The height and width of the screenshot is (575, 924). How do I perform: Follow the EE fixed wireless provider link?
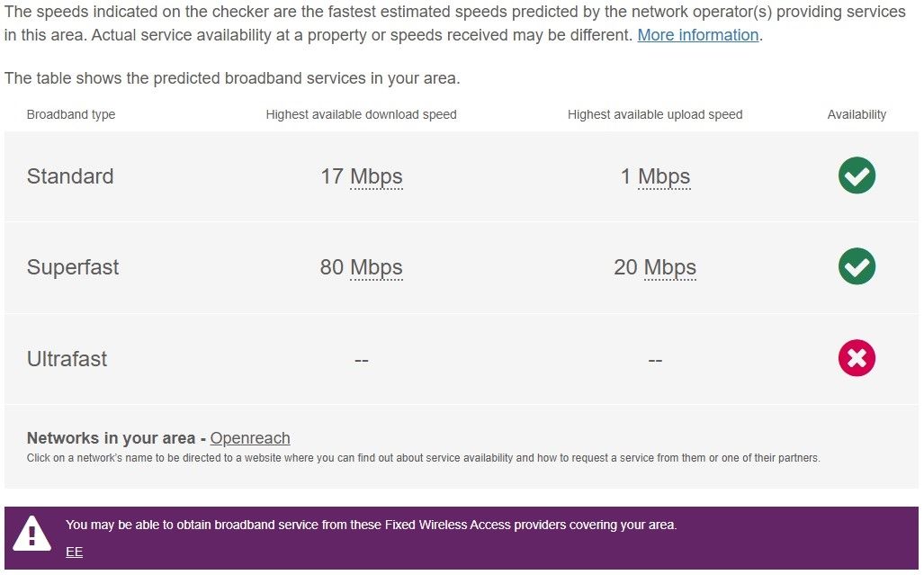[75, 552]
